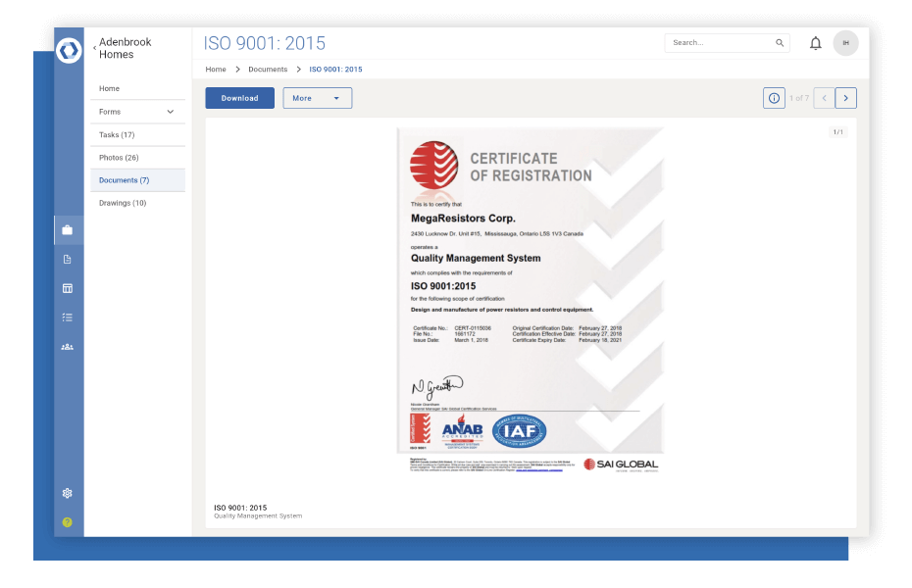Go to the next document arrow
The width and height of the screenshot is (912, 588).
[846, 98]
